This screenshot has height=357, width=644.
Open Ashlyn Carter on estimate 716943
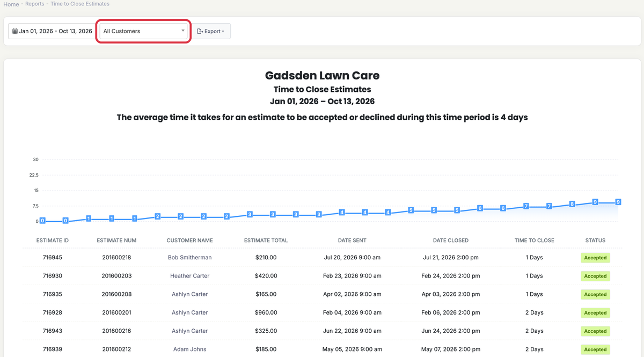(x=189, y=331)
